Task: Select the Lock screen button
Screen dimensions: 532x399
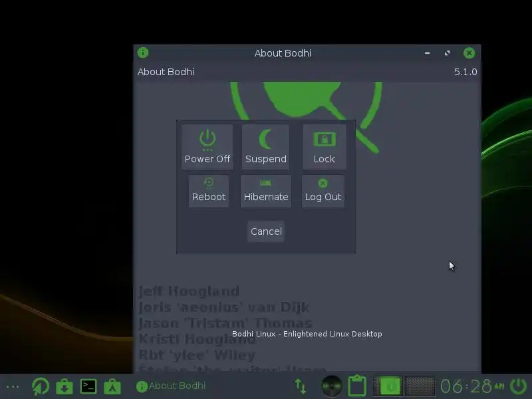Action: click(x=325, y=146)
